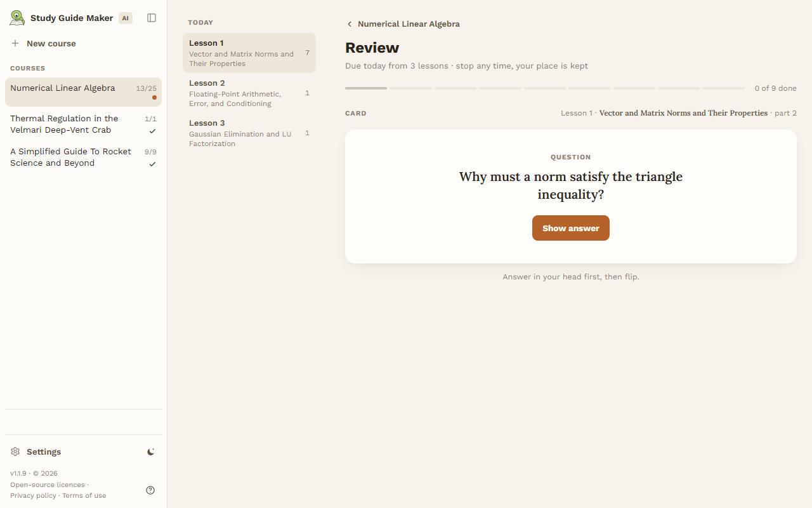Click the TODAY section header
This screenshot has width=812, height=508.
200,23
